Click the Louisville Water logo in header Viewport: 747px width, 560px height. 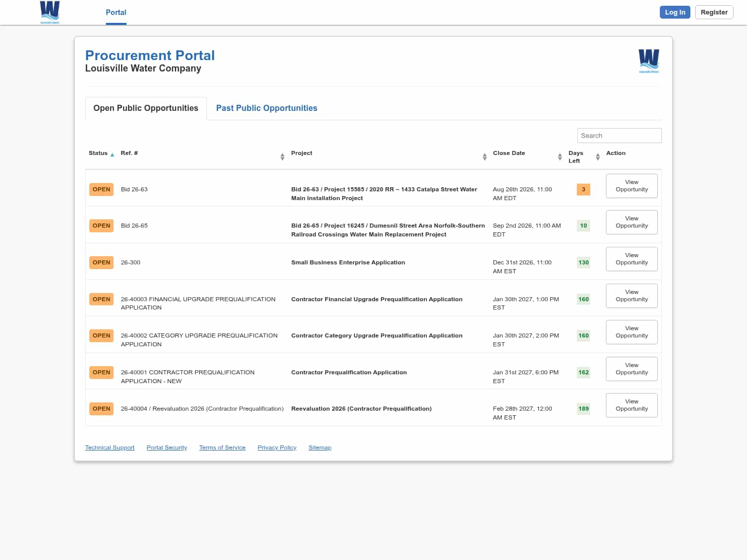tap(50, 12)
